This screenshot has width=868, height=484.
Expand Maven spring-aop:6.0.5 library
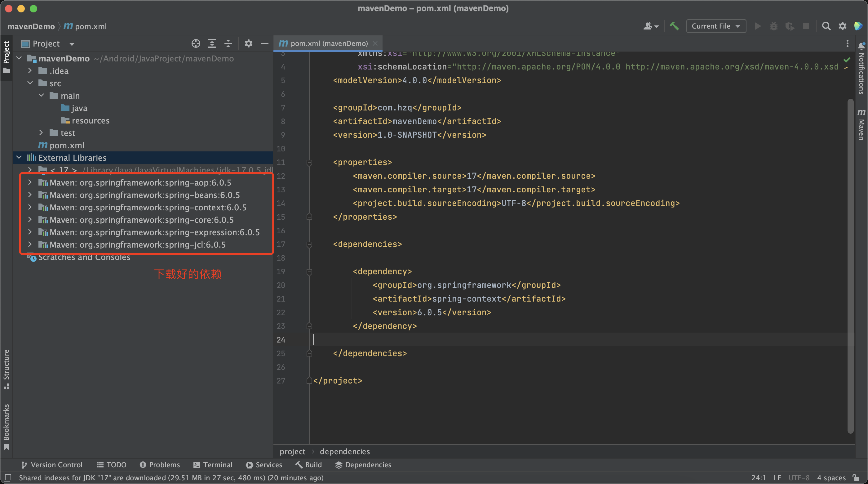pos(30,182)
